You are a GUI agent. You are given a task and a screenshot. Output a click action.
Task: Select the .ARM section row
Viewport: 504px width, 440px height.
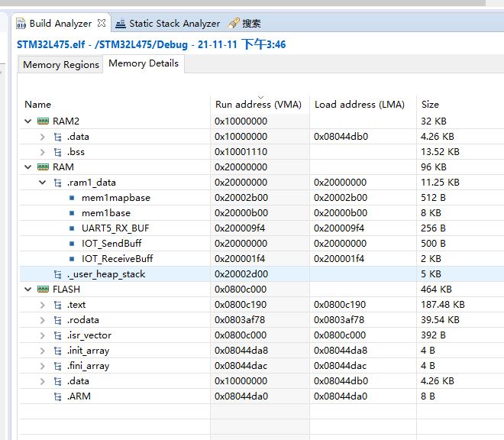[262, 396]
